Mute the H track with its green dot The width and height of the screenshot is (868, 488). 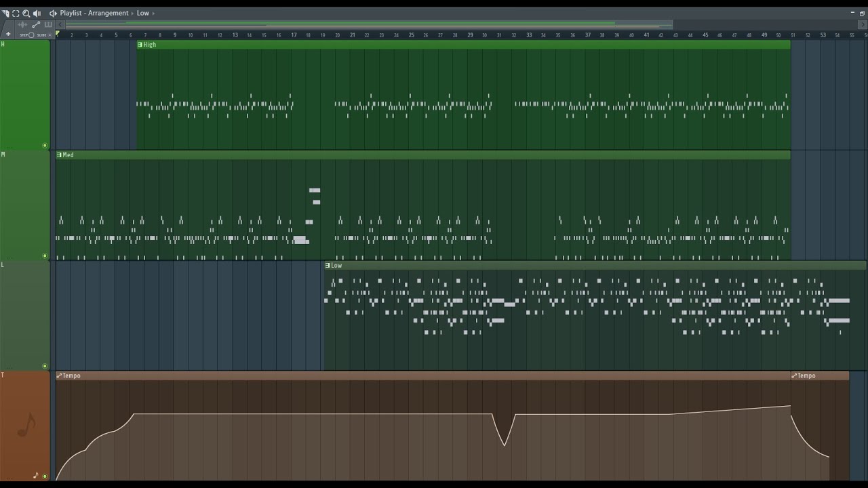tap(45, 145)
